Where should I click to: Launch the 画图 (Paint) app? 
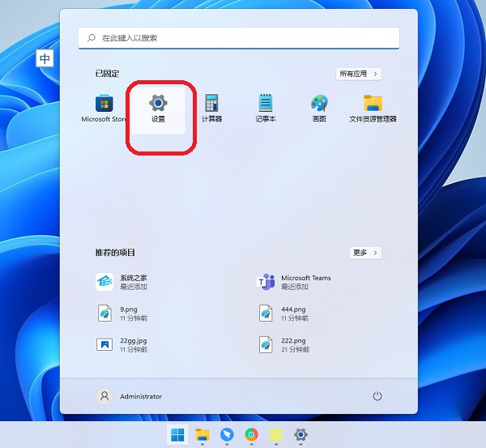point(319,108)
